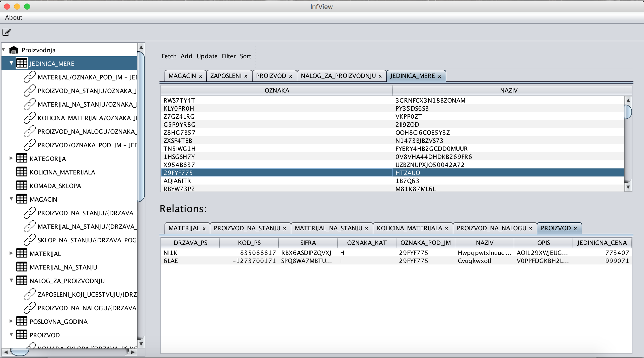
Task: Click the Add button
Action: tap(186, 56)
